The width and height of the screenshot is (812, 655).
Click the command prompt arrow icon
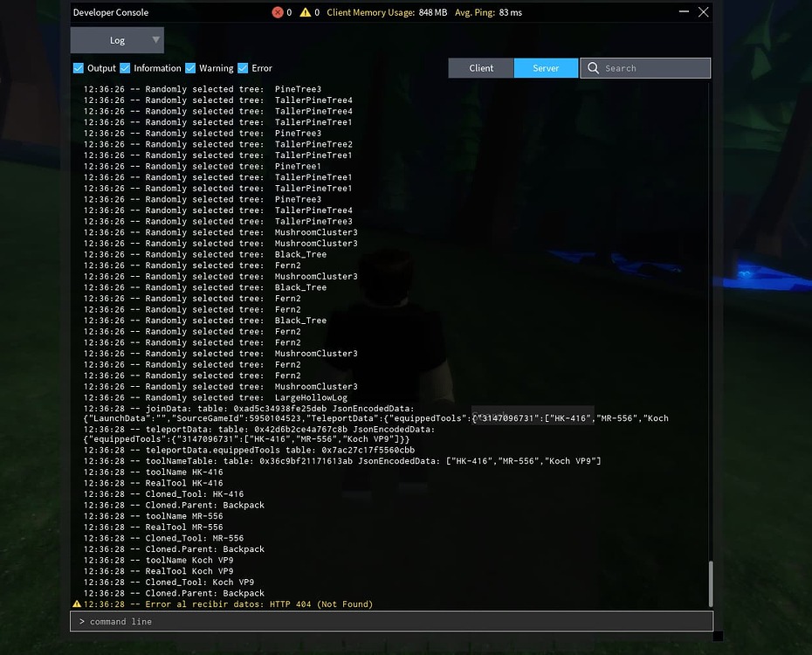(81, 621)
